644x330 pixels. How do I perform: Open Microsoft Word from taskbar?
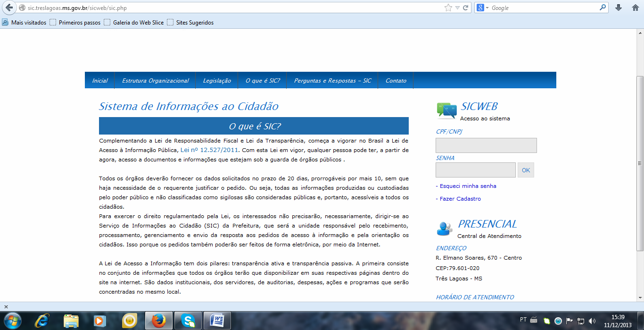point(218,321)
